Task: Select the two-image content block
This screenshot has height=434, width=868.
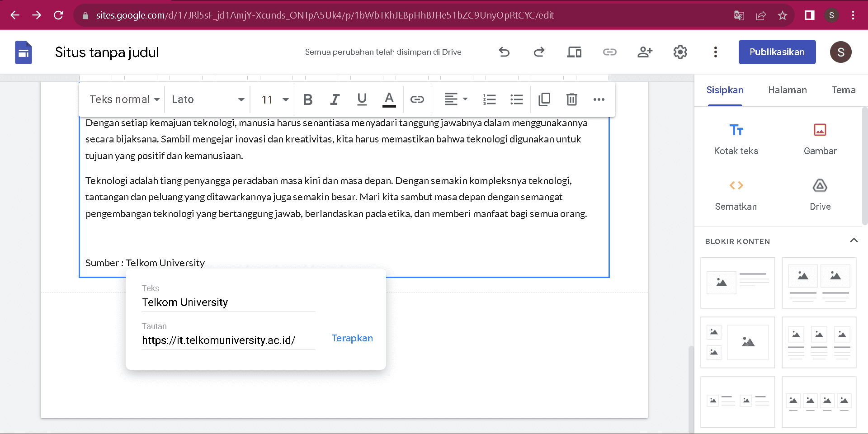Action: click(x=819, y=283)
